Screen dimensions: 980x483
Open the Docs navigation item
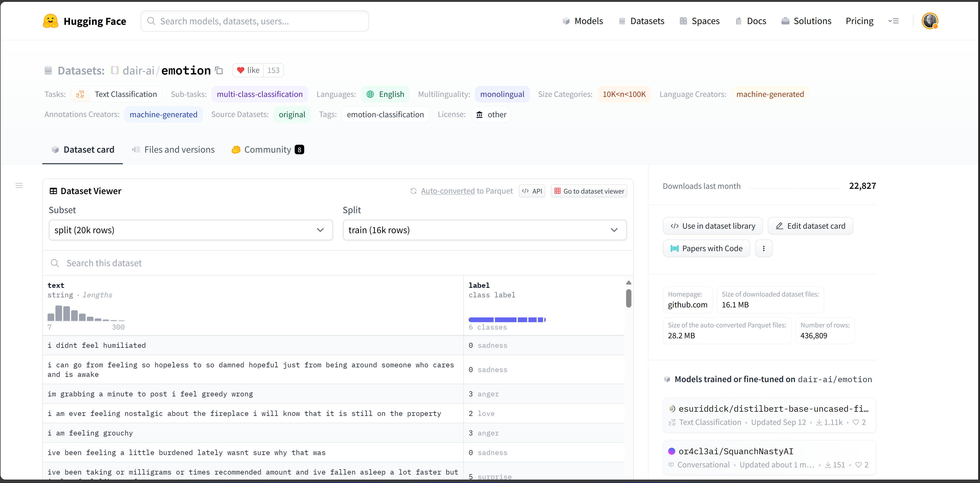pyautogui.click(x=751, y=21)
